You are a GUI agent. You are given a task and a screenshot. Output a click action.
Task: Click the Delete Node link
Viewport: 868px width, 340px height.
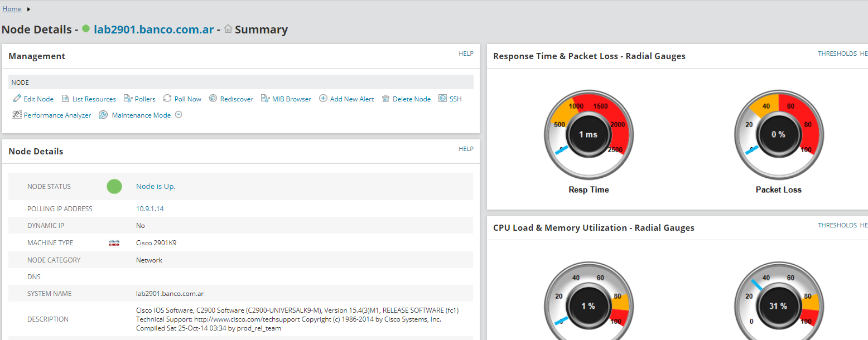pos(412,99)
